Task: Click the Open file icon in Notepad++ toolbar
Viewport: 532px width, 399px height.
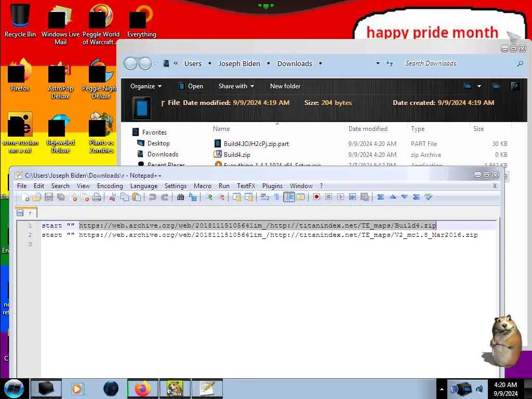Action: coord(37,197)
